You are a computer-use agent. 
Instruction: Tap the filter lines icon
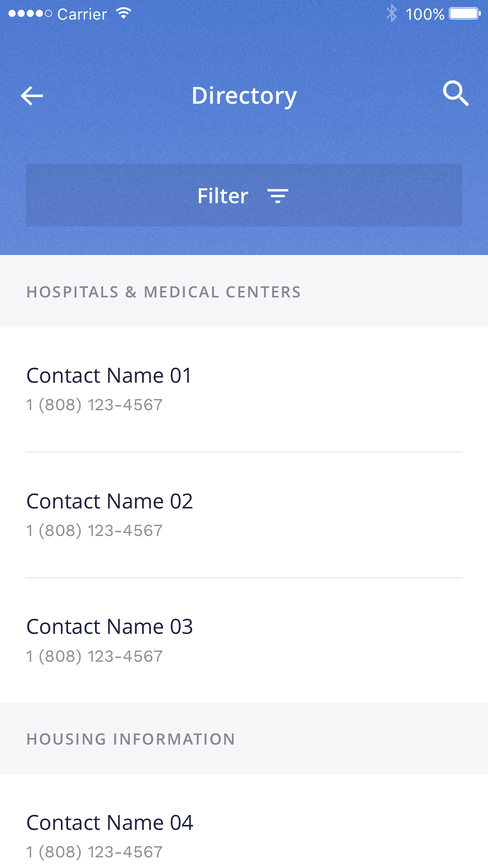tap(278, 196)
